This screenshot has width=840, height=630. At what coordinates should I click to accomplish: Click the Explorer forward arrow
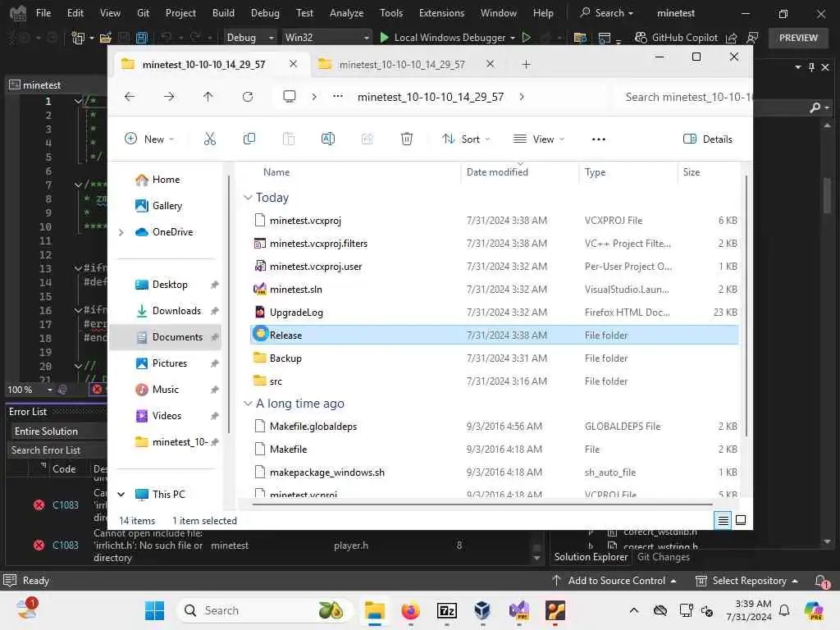tap(169, 97)
